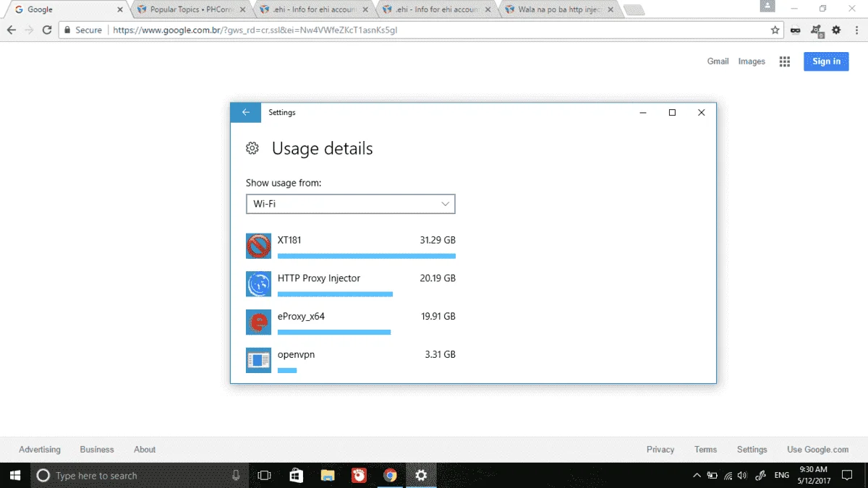Image resolution: width=868 pixels, height=488 pixels.
Task: Open the Windows Start menu
Action: (x=16, y=476)
